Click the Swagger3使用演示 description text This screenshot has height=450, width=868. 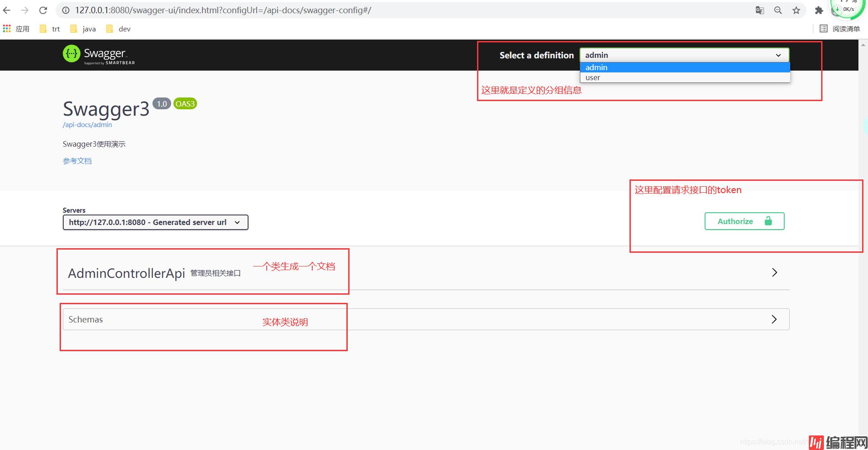94,144
